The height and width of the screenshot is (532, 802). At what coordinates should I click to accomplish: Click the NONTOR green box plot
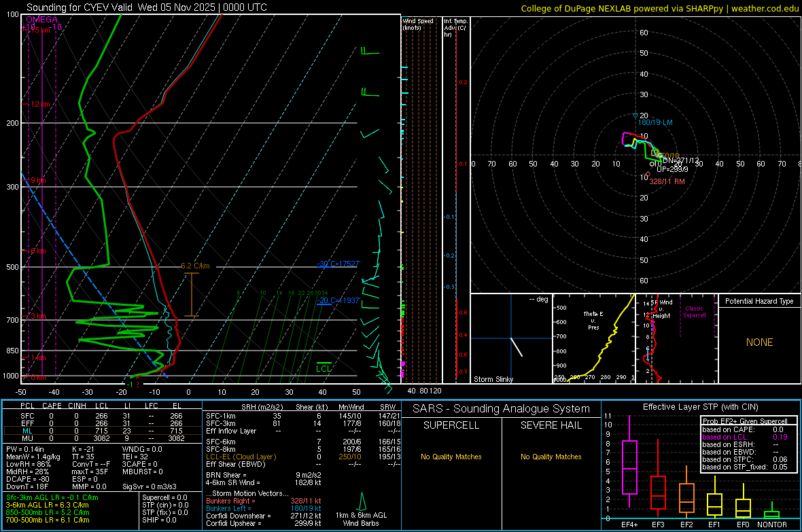(771, 514)
